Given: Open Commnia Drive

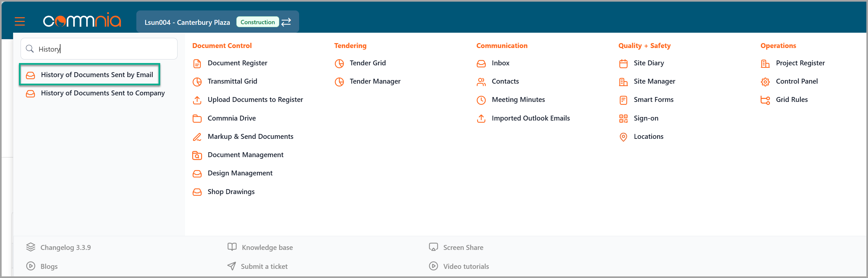Looking at the screenshot, I should 231,118.
